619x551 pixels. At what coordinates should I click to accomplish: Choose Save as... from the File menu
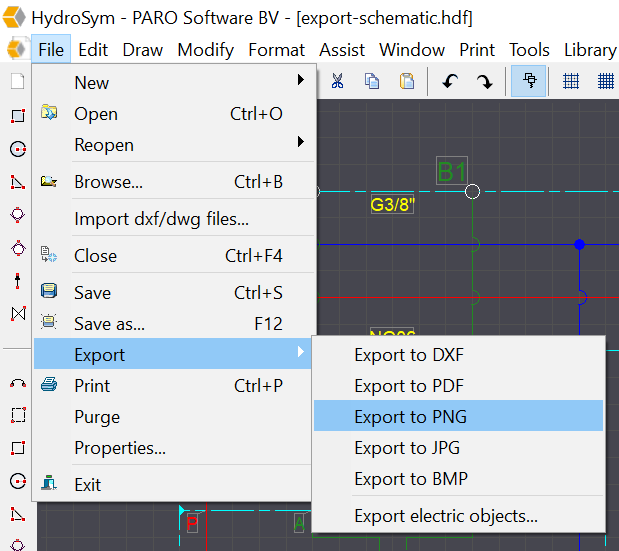[x=173, y=324]
